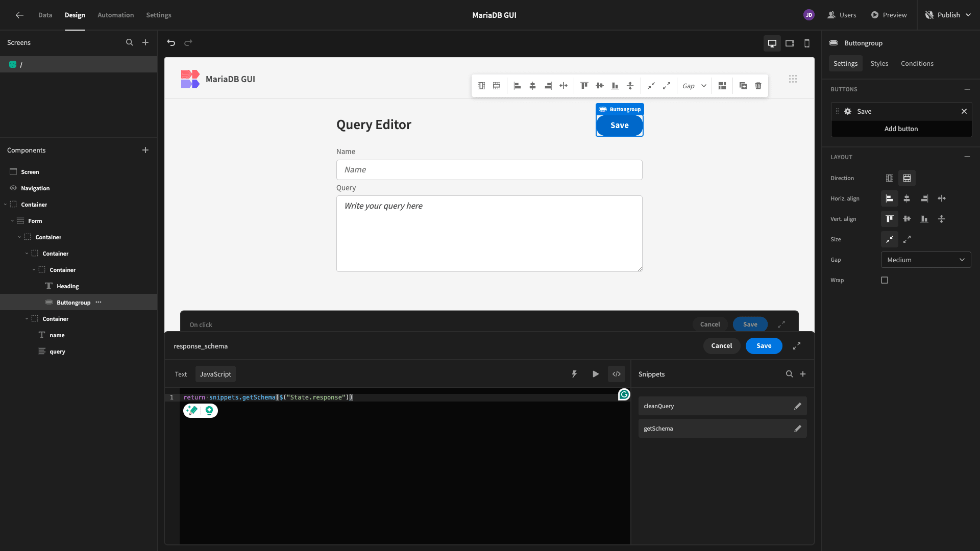Image resolution: width=980 pixels, height=551 pixels.
Task: Edit the cleanQuery snippet pencil
Action: (798, 407)
